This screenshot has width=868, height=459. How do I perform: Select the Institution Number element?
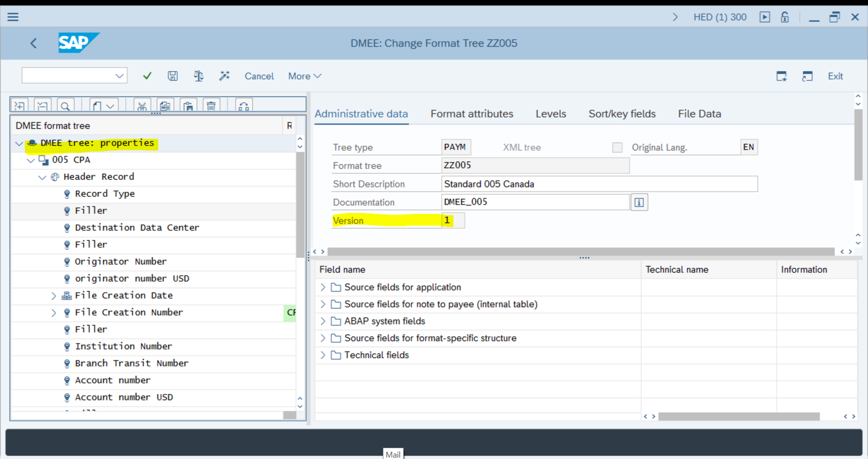[123, 346]
